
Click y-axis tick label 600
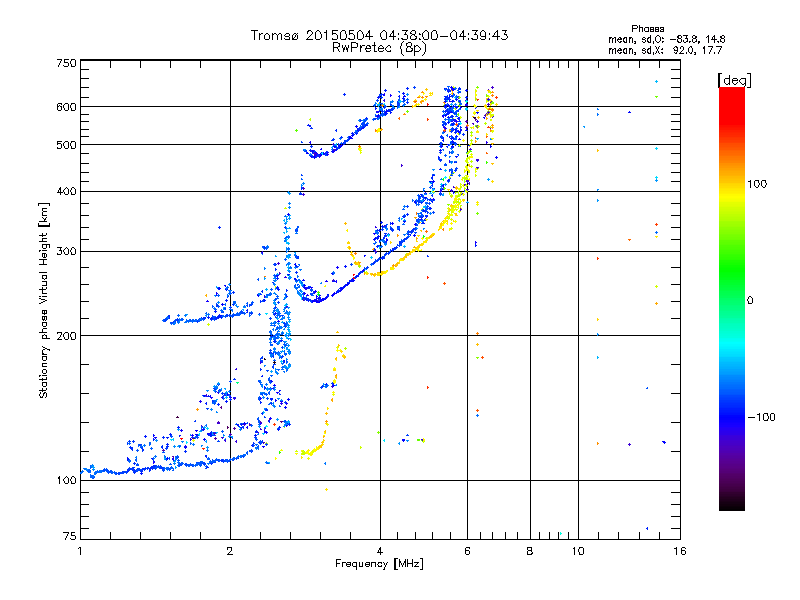click(66, 107)
